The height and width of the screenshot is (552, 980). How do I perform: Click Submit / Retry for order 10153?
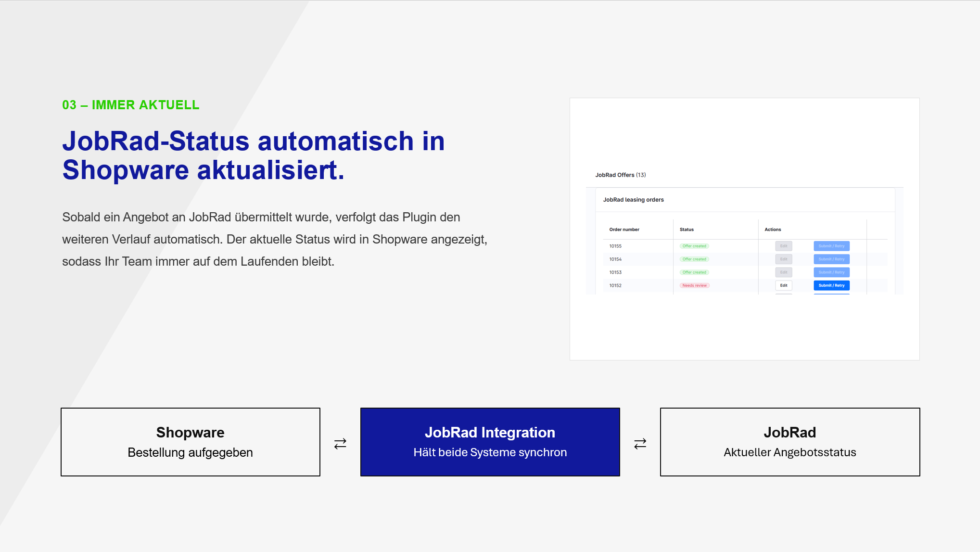[x=831, y=272]
